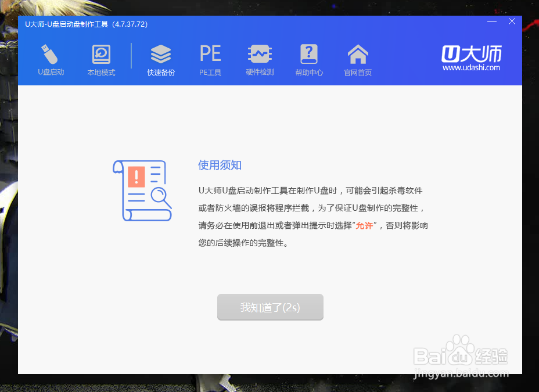Click the line 您的后续操作的完整性
The image size is (539, 392).
243,243
